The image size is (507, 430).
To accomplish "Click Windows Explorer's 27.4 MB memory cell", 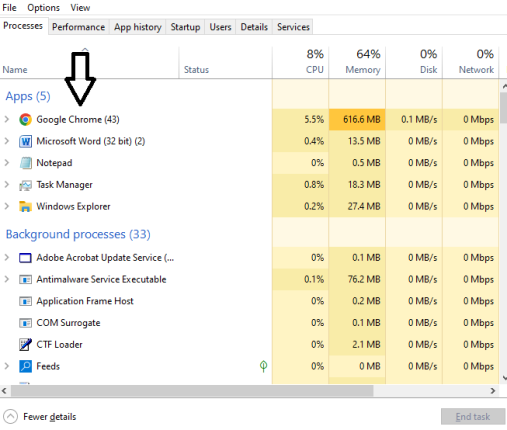I will (357, 206).
